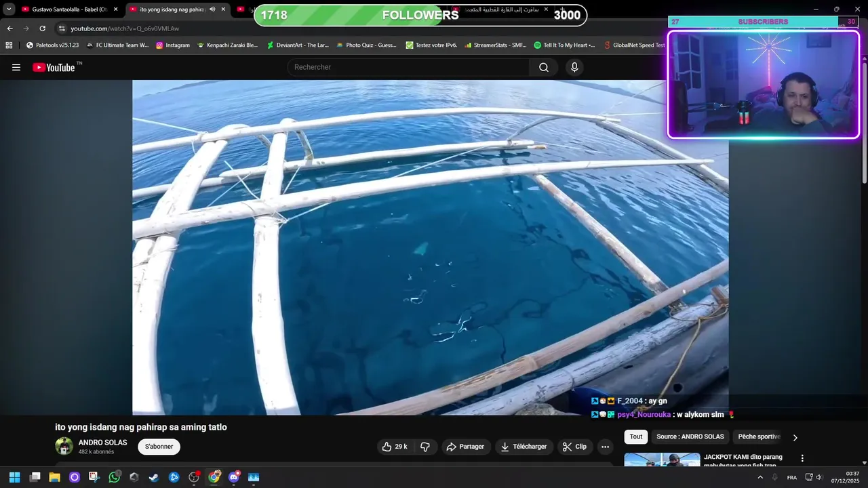Close the Gustavo Santaolalla tab
The image size is (868, 488).
pyautogui.click(x=116, y=9)
